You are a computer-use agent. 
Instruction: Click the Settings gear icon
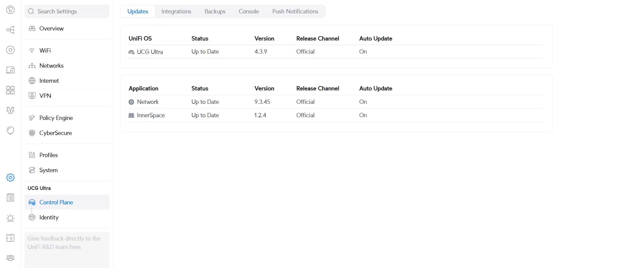[10, 178]
